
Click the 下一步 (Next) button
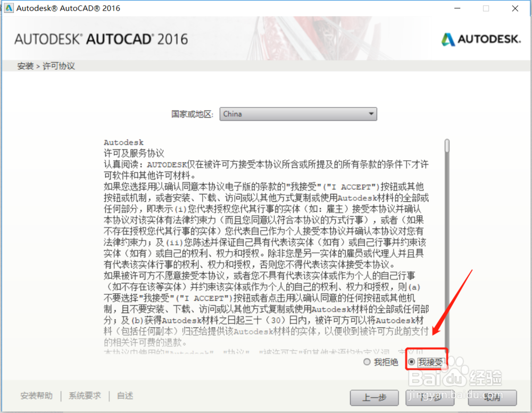click(430, 398)
